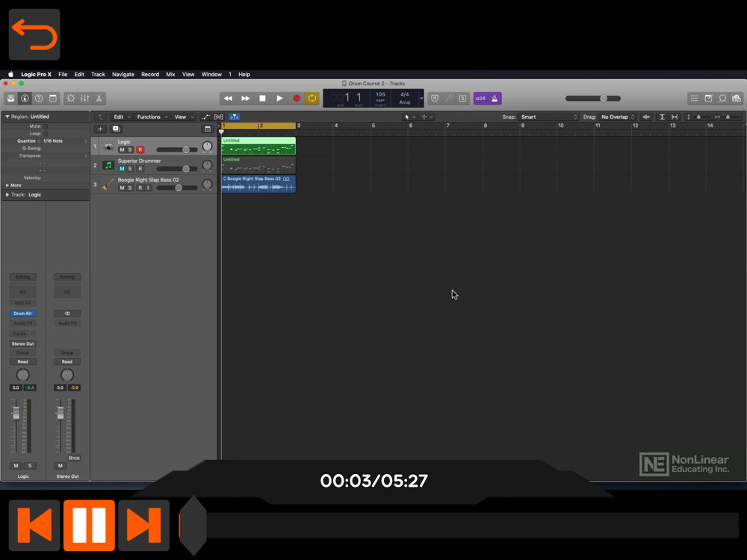Open the Functions dropdown in tracks area

(152, 117)
